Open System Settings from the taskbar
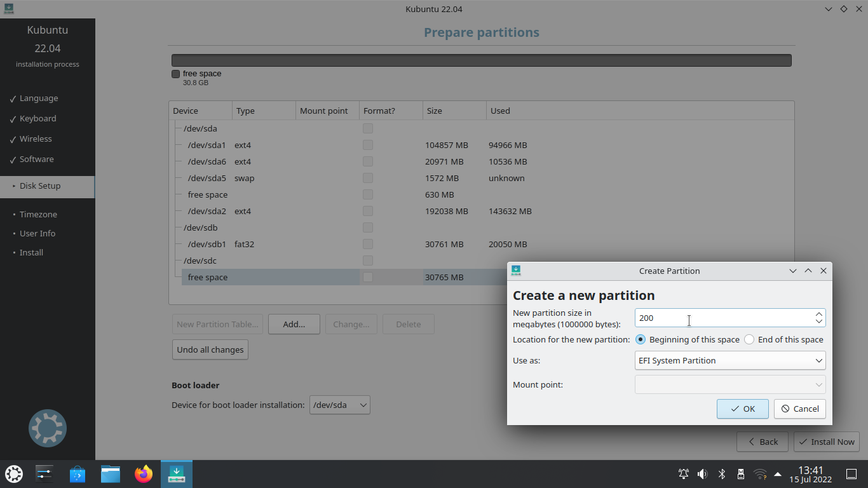This screenshot has height=488, width=868. (x=44, y=474)
